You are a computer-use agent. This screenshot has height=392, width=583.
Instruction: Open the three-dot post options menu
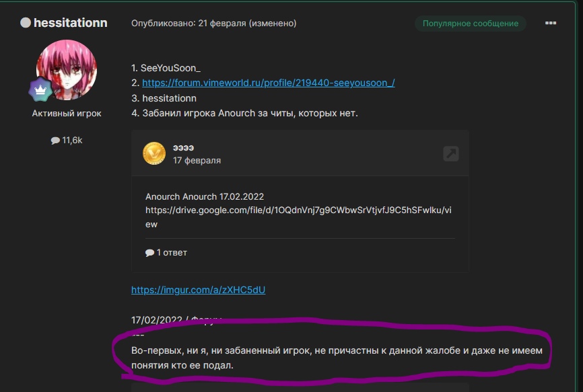tap(551, 23)
